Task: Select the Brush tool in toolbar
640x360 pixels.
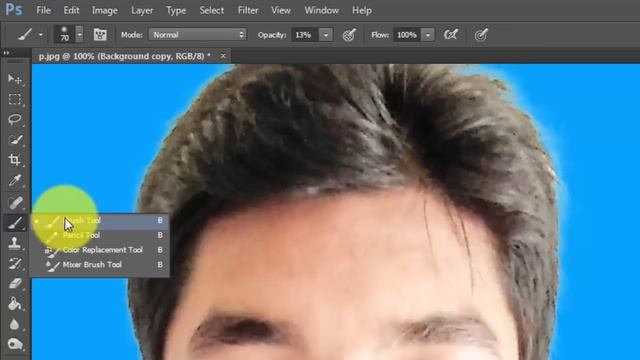Action: [x=15, y=223]
